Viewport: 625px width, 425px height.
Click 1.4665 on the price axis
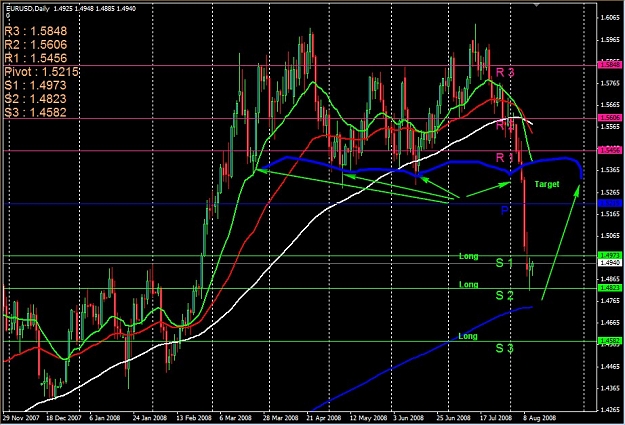pos(610,323)
